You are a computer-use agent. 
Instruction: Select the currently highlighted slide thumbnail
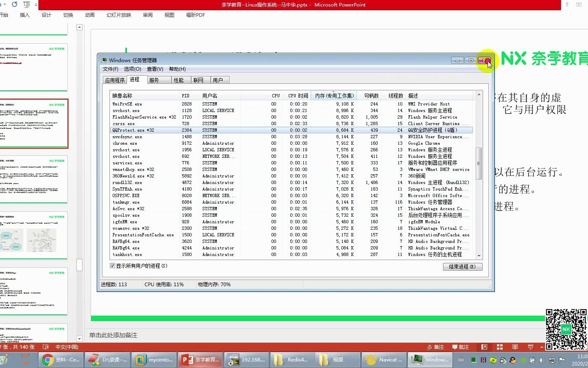click(33, 123)
